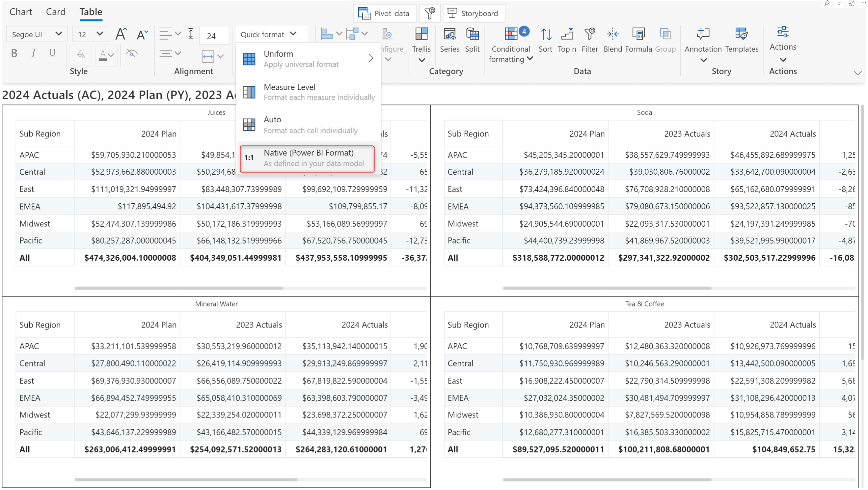This screenshot has width=868, height=490.
Task: Choose Measure Level formatting option
Action: click(x=308, y=92)
